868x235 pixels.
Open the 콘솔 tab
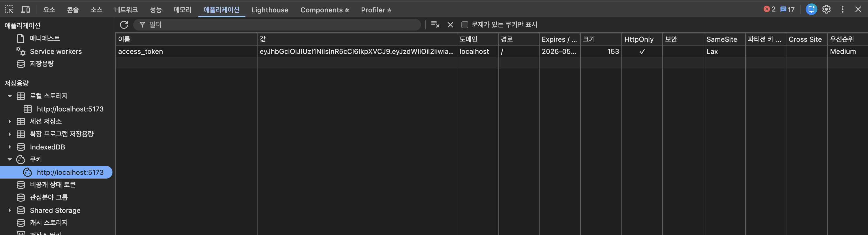pyautogui.click(x=72, y=10)
